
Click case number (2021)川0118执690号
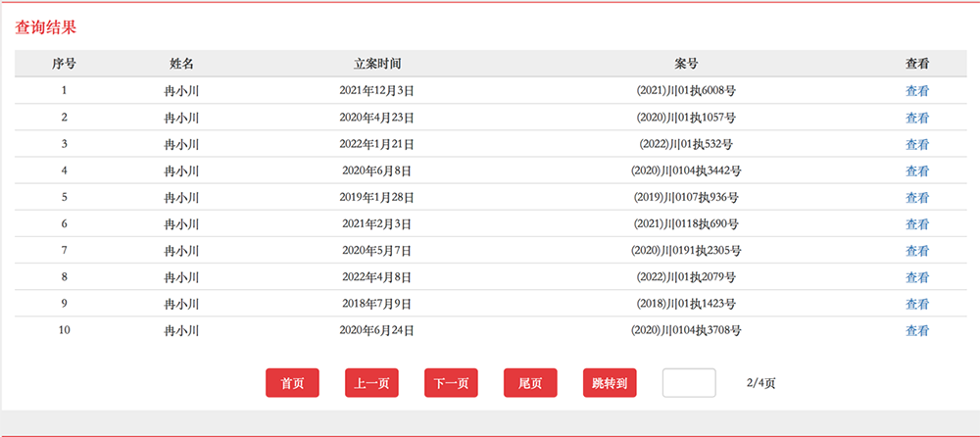click(x=686, y=223)
